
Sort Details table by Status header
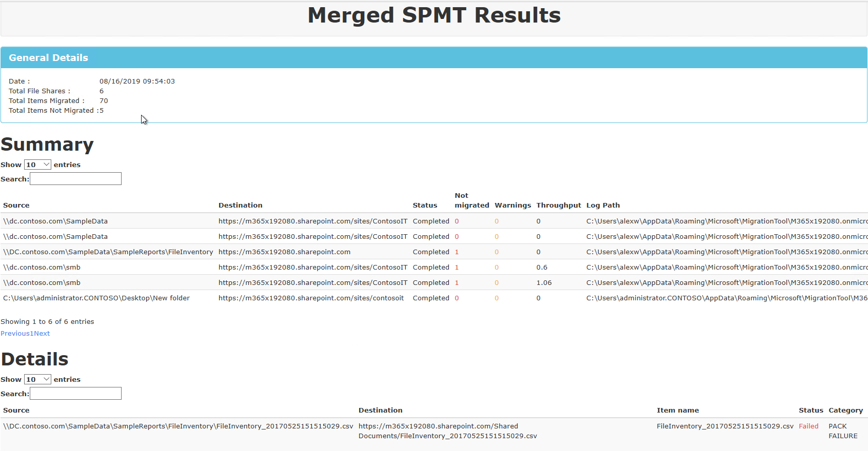pyautogui.click(x=811, y=411)
